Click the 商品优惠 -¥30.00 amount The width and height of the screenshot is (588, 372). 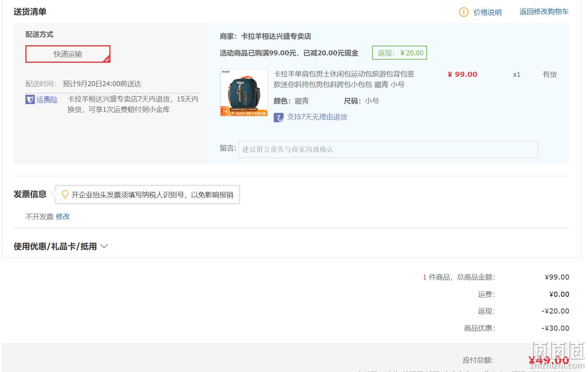tap(555, 328)
